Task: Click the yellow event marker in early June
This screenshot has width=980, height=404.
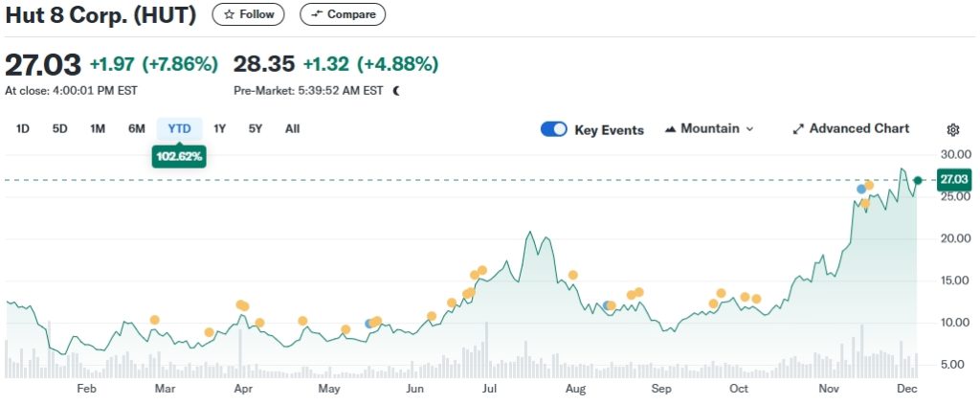Action: coord(432,316)
